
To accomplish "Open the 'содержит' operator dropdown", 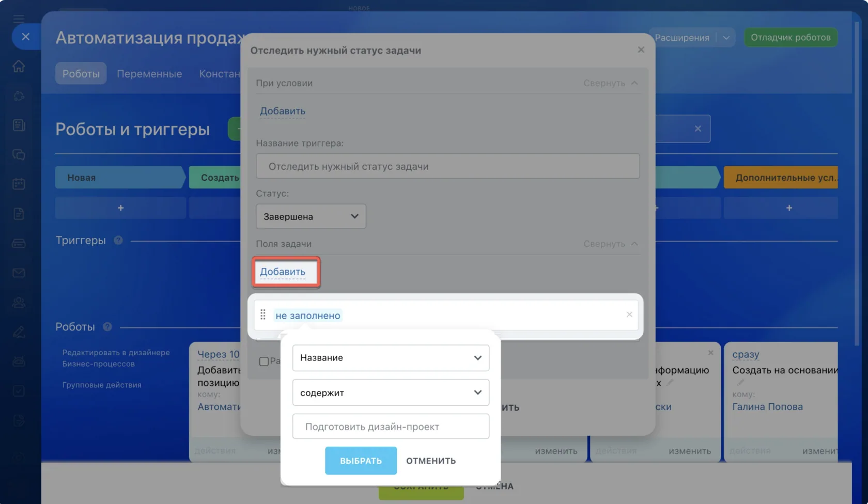I will click(391, 392).
